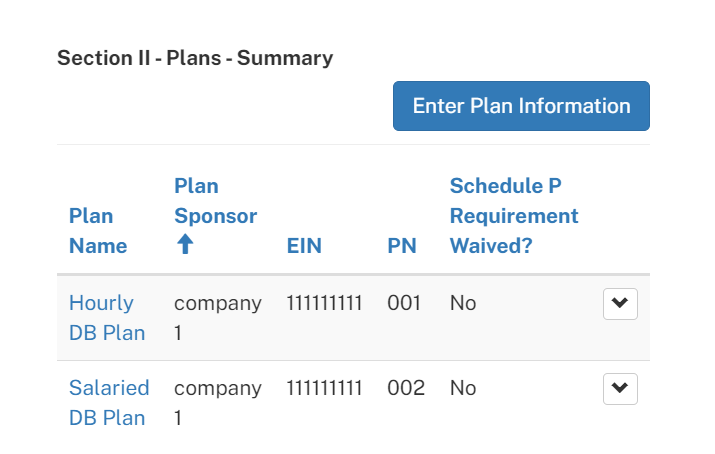Click the Section II Plans Summary heading
715x454 pixels.
(195, 58)
